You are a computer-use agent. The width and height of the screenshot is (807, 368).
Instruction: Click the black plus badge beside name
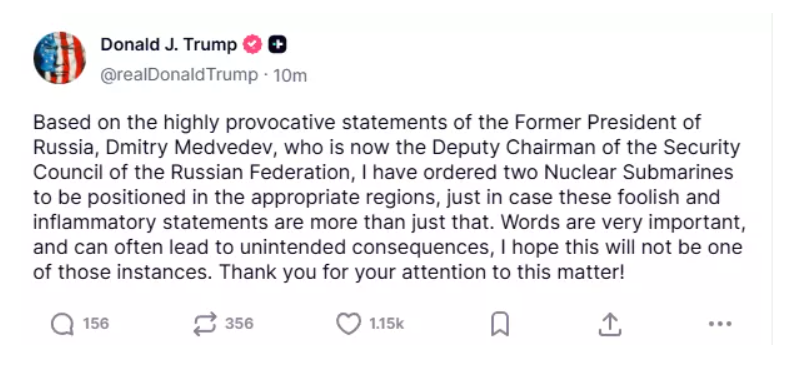278,45
